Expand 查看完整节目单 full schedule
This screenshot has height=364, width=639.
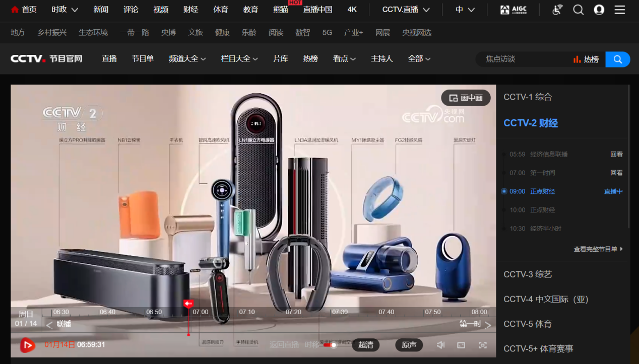tap(598, 249)
